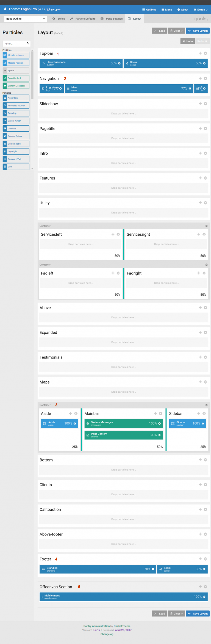
Task: Select the Layout tab
Action: coord(135,19)
